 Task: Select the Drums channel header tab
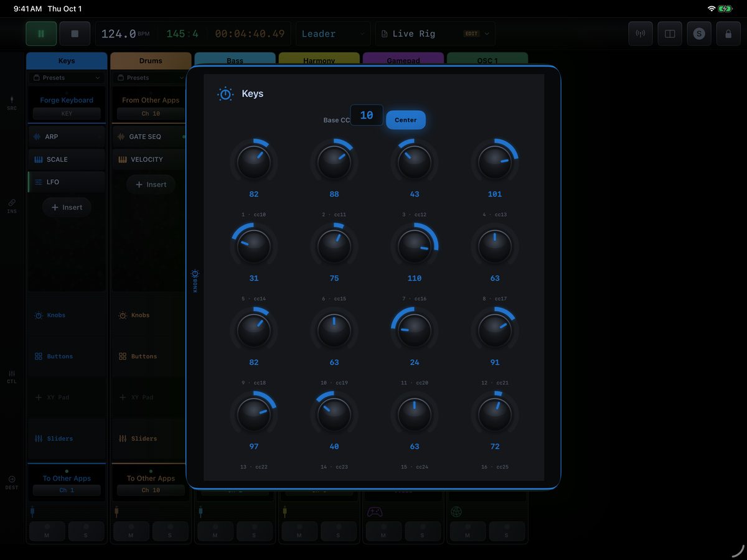[x=151, y=61]
